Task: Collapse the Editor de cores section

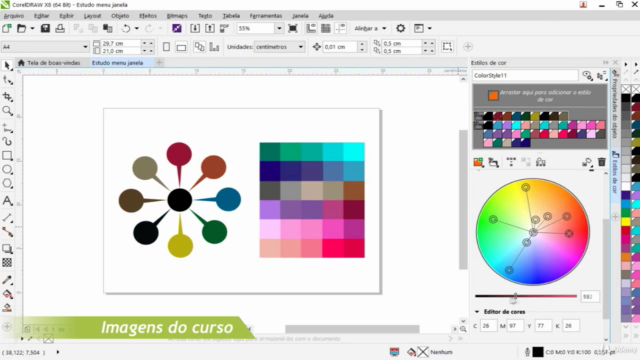Action: click(477, 311)
